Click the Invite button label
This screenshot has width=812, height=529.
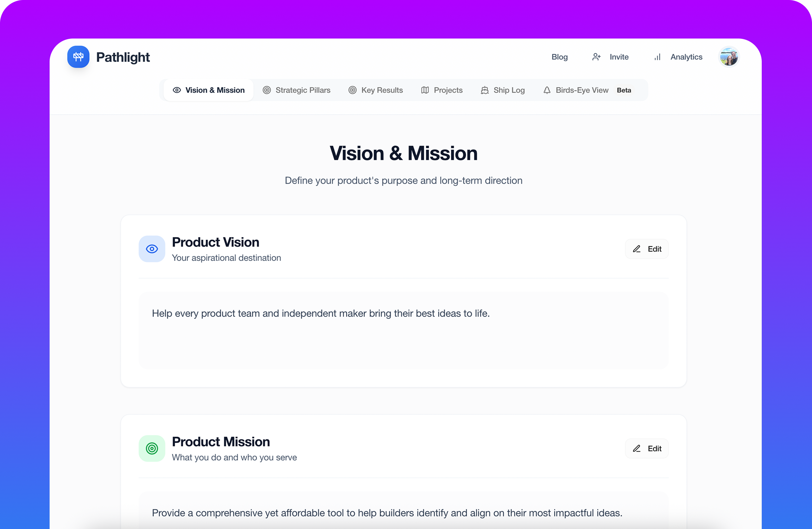pos(619,57)
